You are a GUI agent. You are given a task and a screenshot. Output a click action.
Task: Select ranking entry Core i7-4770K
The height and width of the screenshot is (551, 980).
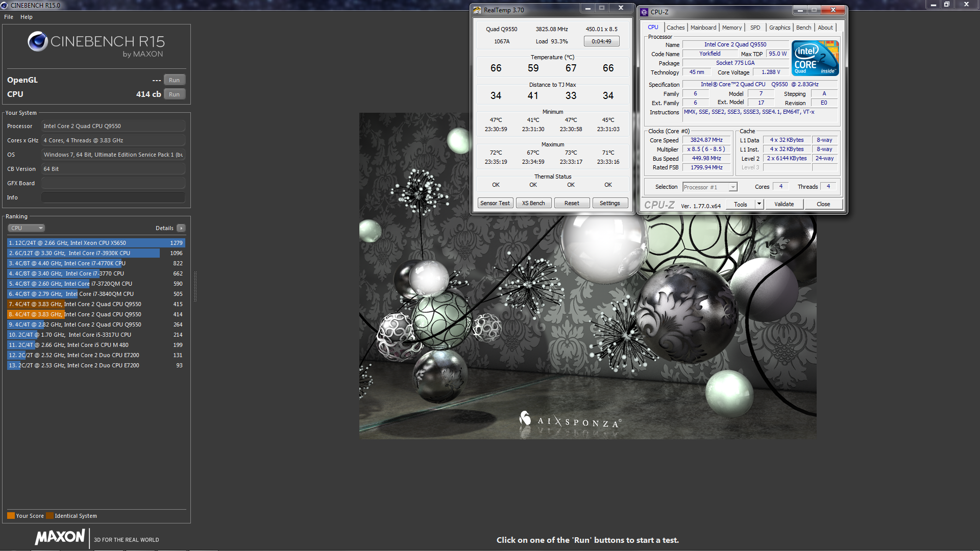[x=96, y=263]
